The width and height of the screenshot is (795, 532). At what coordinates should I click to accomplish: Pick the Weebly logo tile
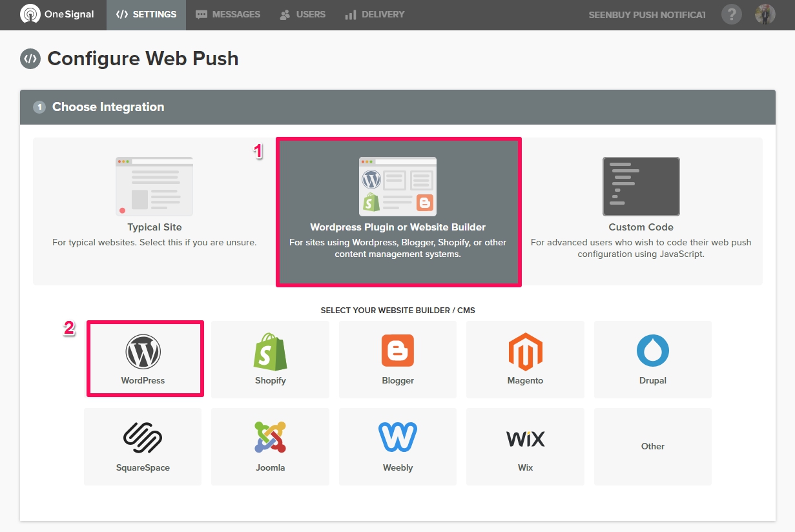pyautogui.click(x=398, y=446)
